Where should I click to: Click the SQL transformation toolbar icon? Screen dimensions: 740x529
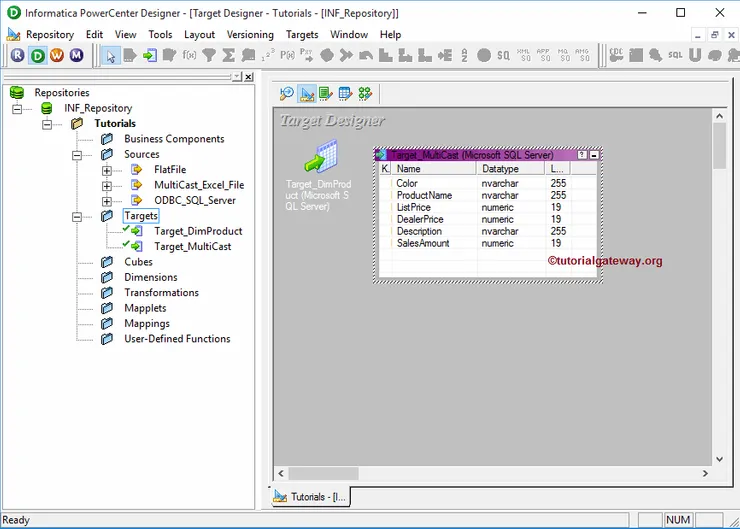[675, 55]
